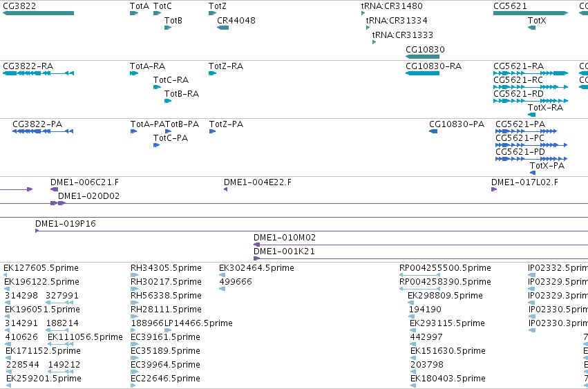Click the EK127605.5prime EST label

point(41,268)
